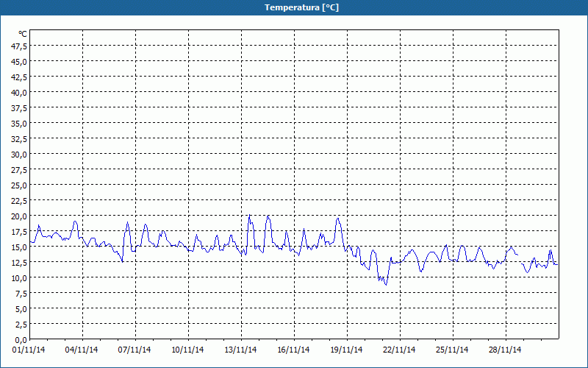Click the 22,5 y-axis label

click(x=20, y=201)
